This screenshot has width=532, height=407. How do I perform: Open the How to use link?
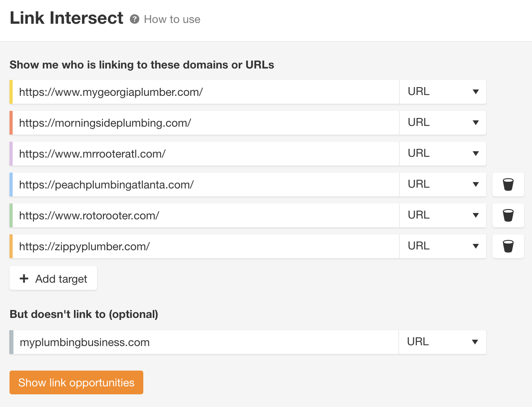172,19
